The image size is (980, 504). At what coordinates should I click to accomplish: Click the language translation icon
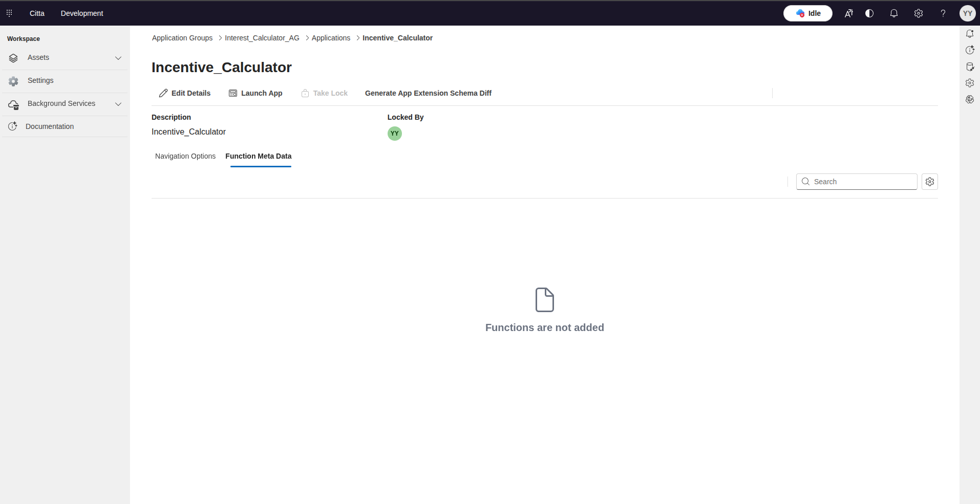point(848,13)
